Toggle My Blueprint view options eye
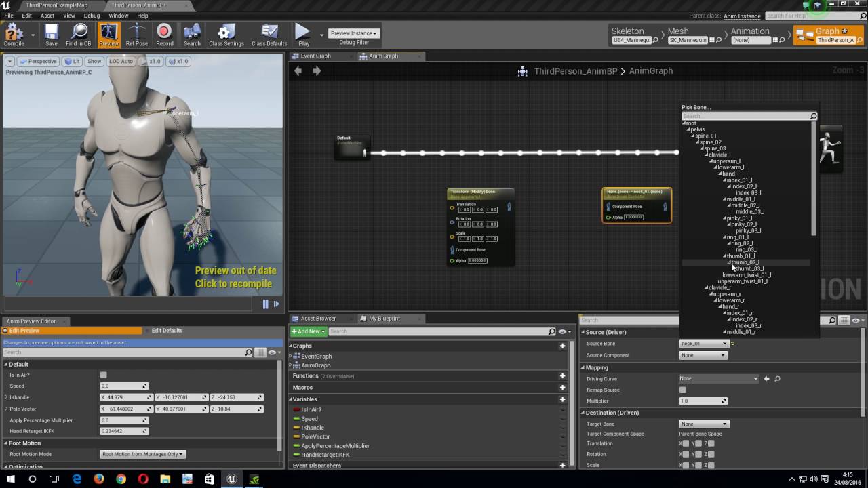The height and width of the screenshot is (488, 868). click(x=564, y=332)
